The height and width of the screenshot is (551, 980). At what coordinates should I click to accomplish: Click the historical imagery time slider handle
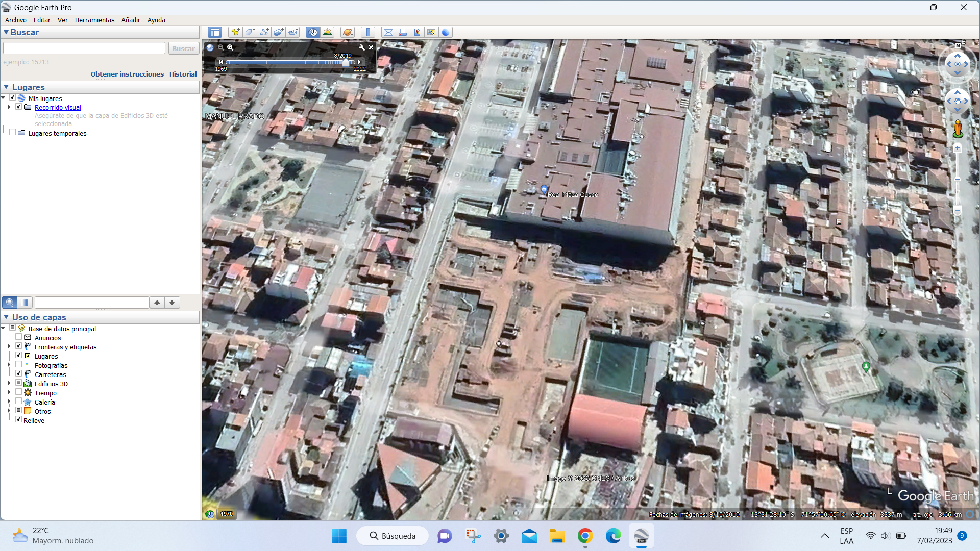tap(346, 62)
